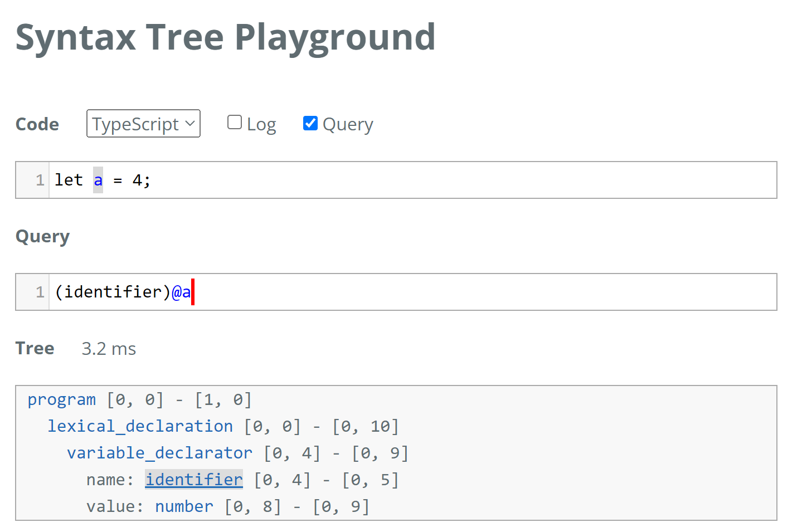Click line number 1 in code editor gutter
The image size is (802, 532).
pos(40,180)
